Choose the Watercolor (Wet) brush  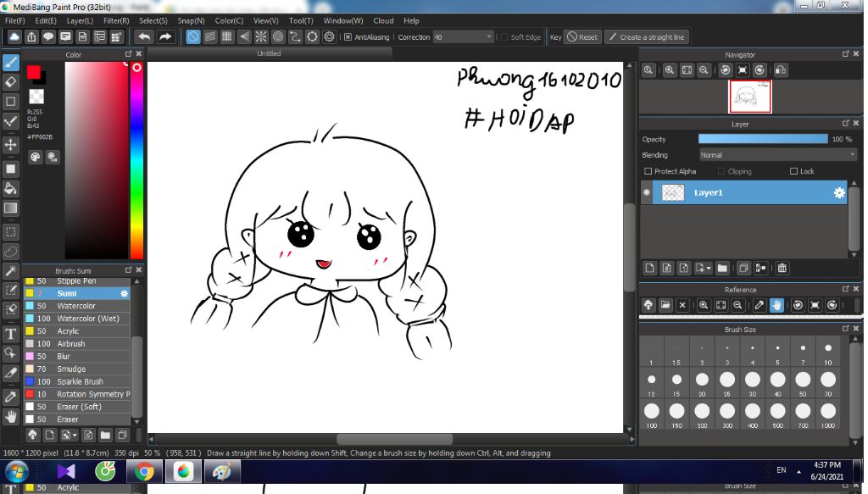pos(77,319)
